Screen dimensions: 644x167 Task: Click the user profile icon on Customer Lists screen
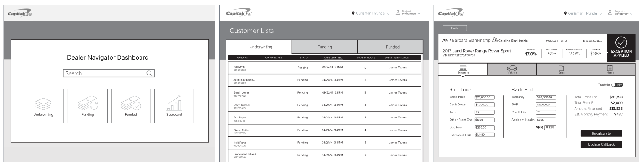coord(398,13)
